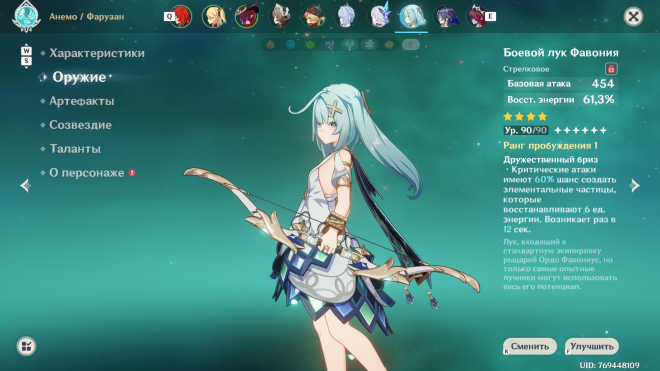660x371 pixels.
Task: Toggle the Cryo snowflake element filter
Action: pos(369,44)
